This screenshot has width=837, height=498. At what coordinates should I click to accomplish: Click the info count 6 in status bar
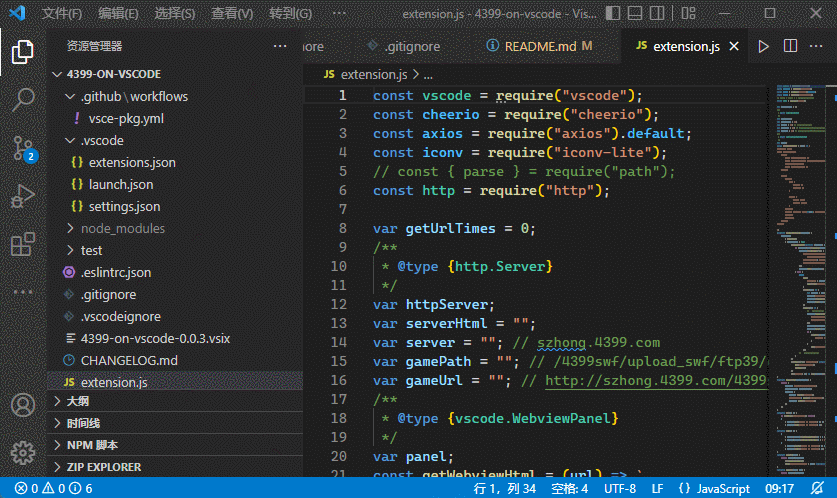pyautogui.click(x=81, y=488)
